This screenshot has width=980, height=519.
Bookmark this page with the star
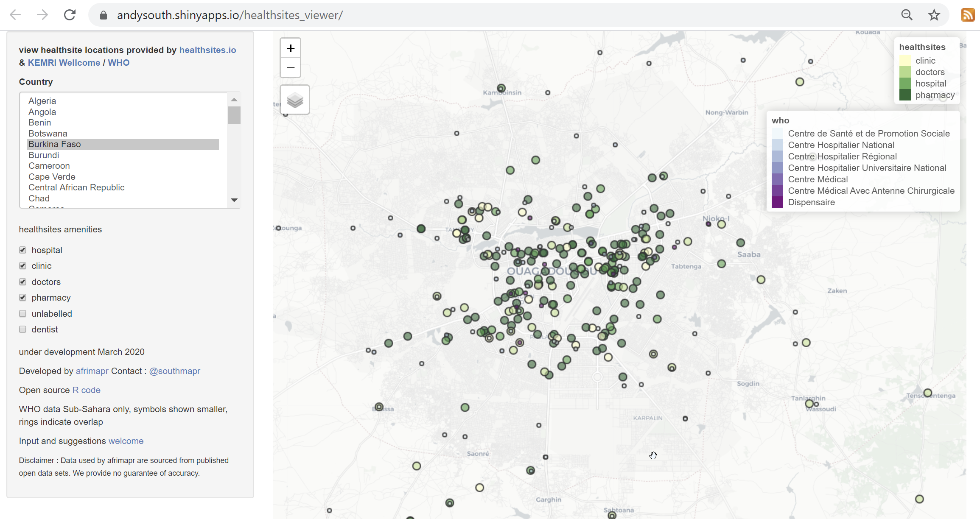point(934,15)
